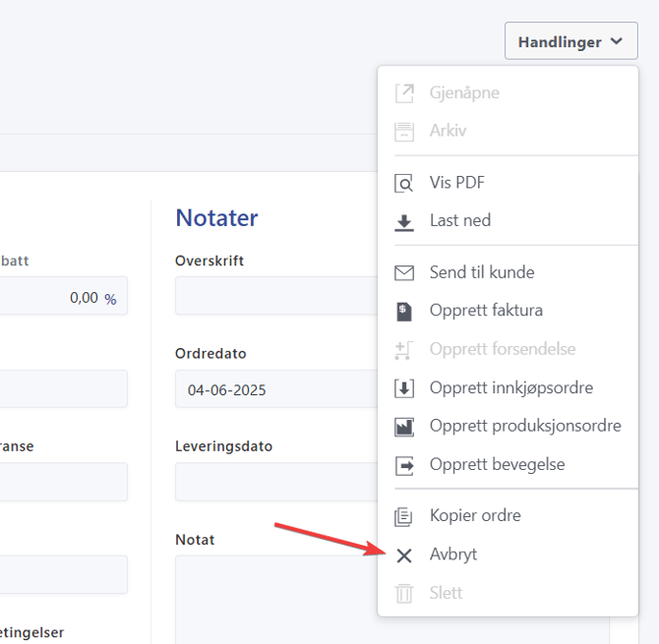Select Opprett faktura in the actions menu
The image size is (659, 644).
[486, 311]
